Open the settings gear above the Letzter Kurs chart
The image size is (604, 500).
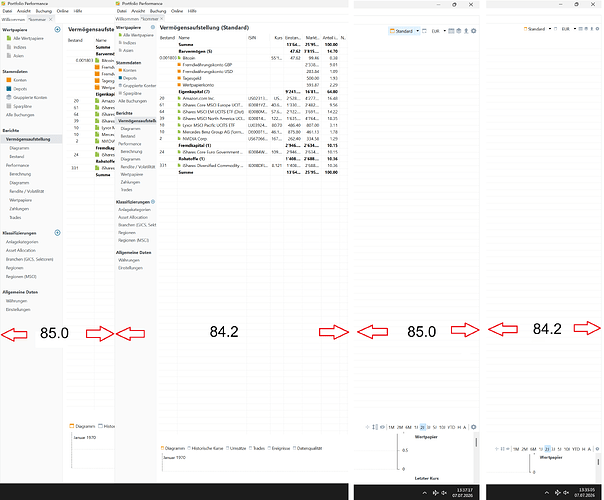pyautogui.click(x=474, y=427)
